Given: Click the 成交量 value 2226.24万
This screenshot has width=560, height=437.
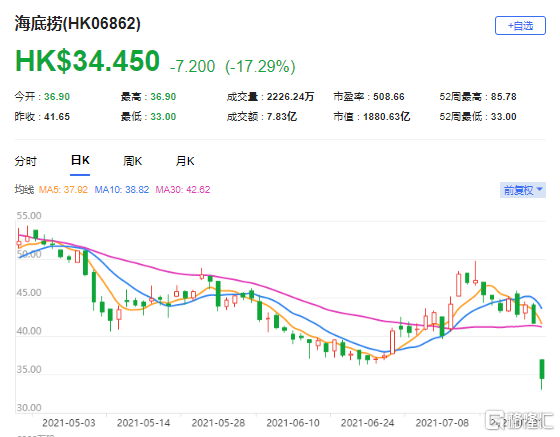Looking at the screenshot, I should (290, 97).
